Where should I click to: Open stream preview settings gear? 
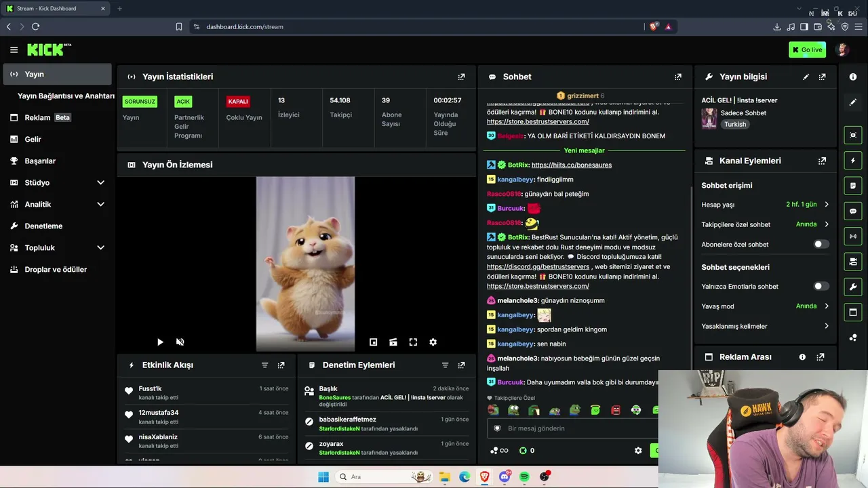[x=433, y=342]
